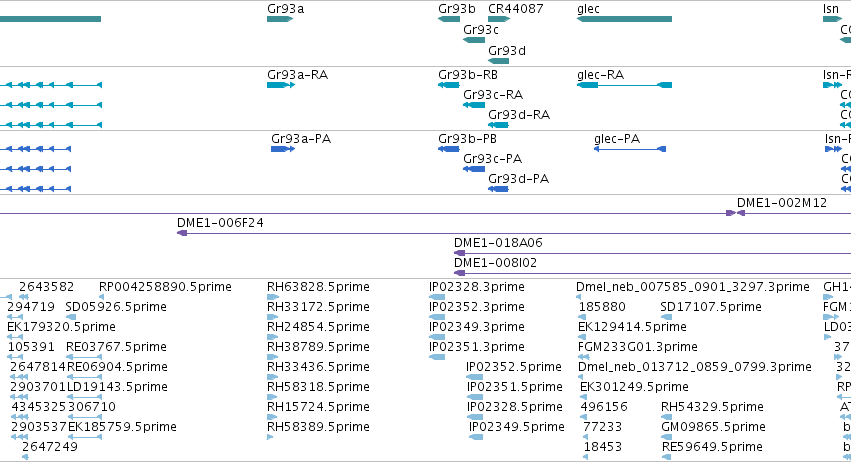Click the DME1-018A06 clone label
The image size is (851, 462).
tap(498, 243)
